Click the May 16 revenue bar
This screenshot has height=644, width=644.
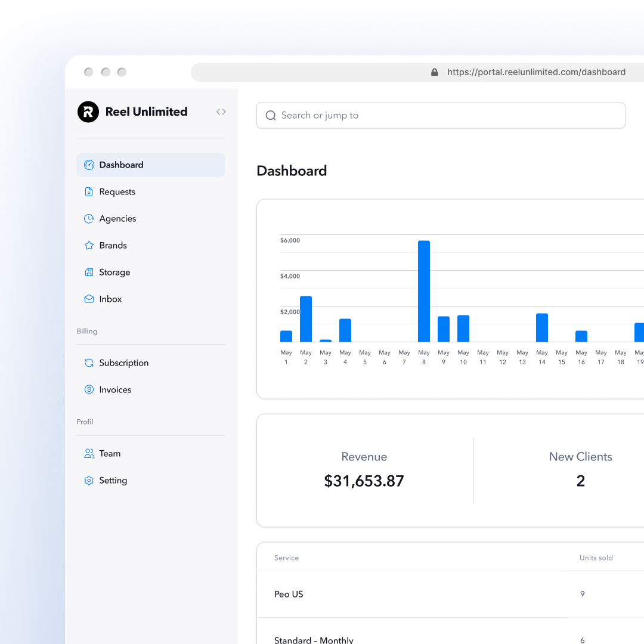pos(581,336)
